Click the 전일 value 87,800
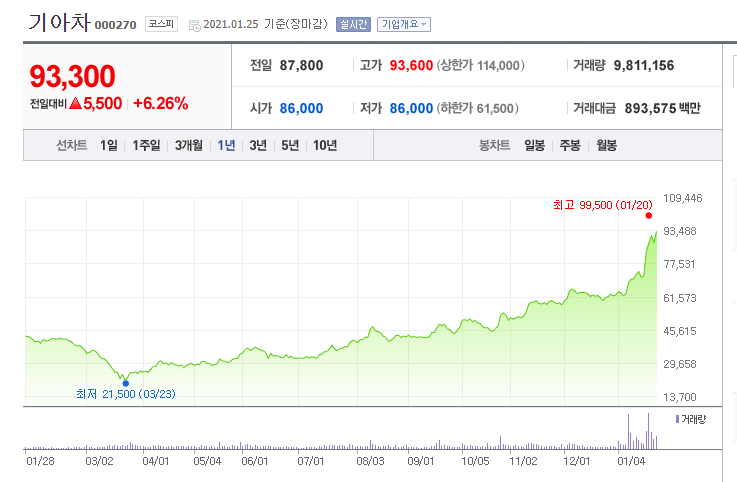This screenshot has width=737, height=482. click(x=301, y=65)
